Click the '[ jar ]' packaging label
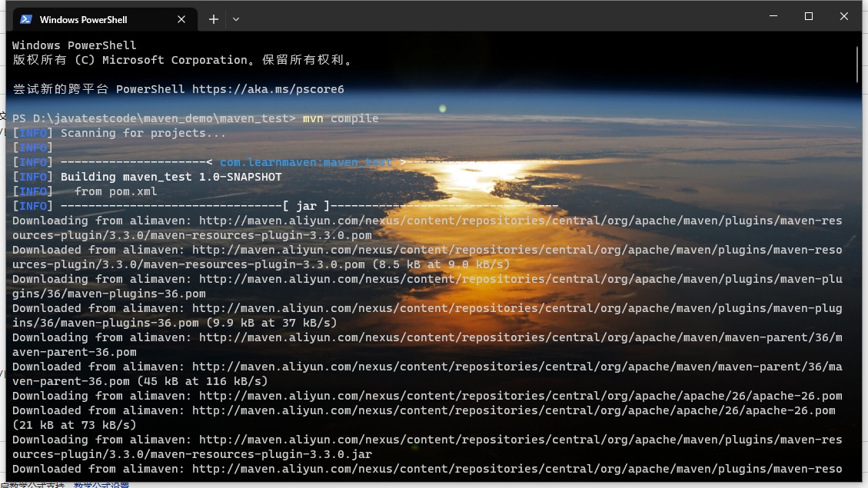Screen dimensions: 868x488 (x=306, y=206)
